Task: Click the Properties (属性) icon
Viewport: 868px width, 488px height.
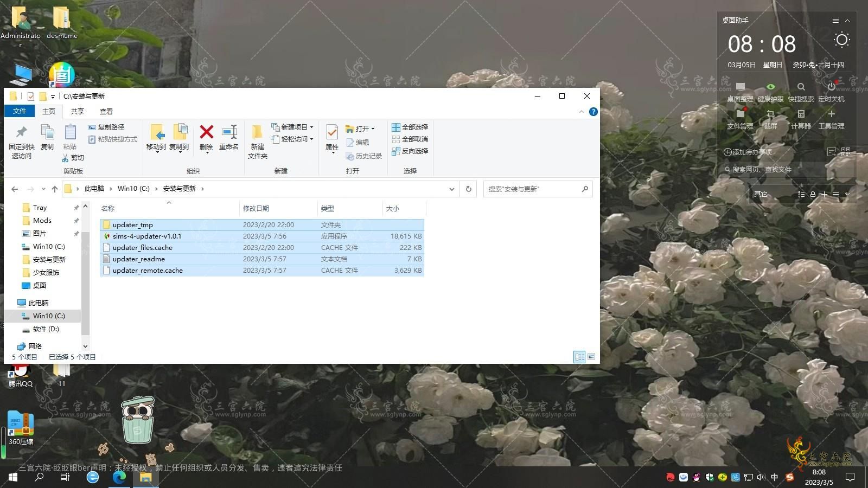Action: 332,132
